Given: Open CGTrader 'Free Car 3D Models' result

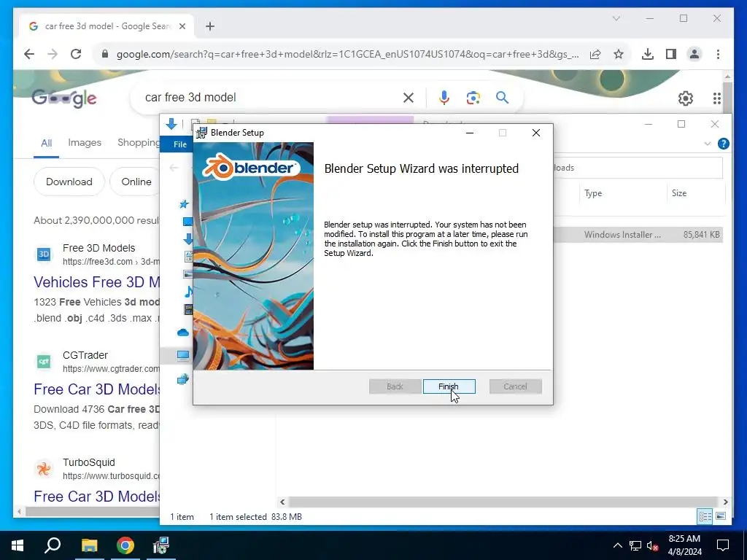Looking at the screenshot, I should 97,389.
